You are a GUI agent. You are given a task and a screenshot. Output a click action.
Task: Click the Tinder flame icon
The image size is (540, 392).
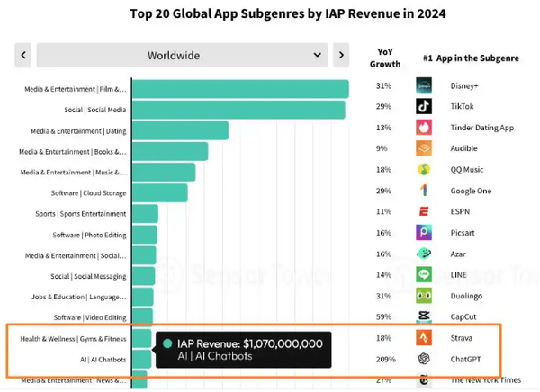pyautogui.click(x=424, y=128)
